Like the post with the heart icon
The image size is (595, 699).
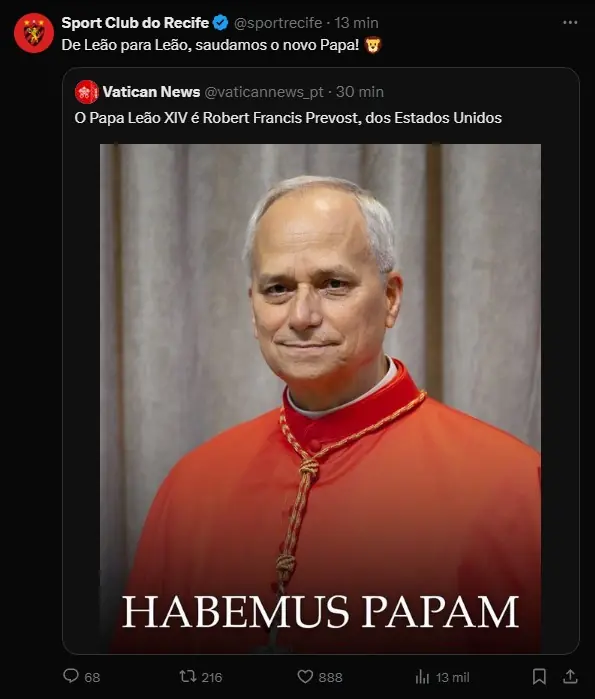[305, 677]
